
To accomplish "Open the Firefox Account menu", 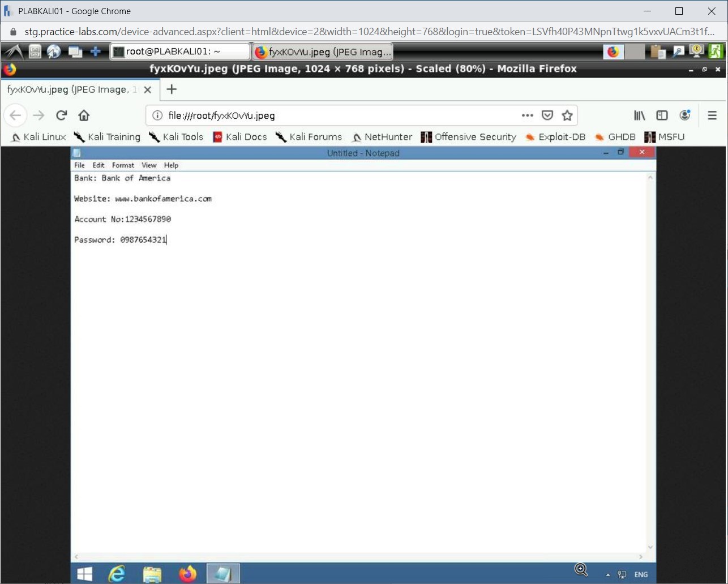I will [x=685, y=115].
